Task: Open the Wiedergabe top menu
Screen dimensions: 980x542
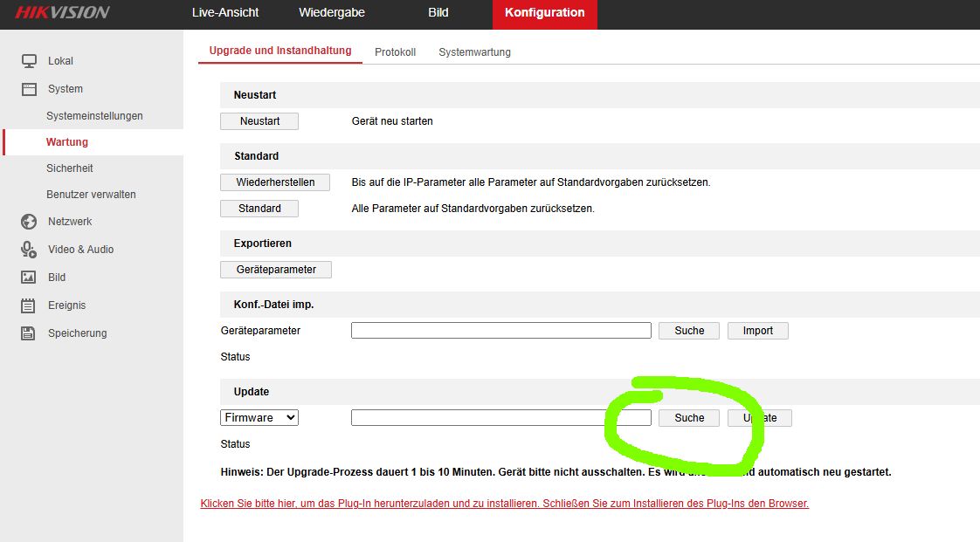Action: [332, 13]
